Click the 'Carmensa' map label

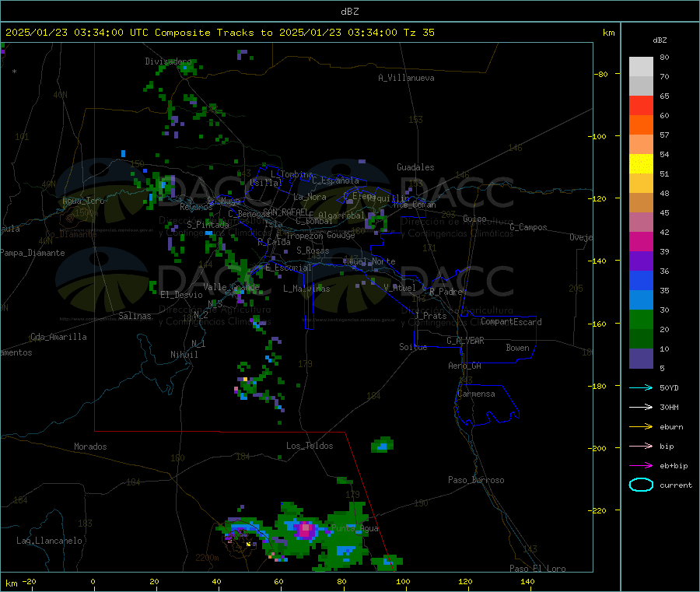(x=476, y=394)
